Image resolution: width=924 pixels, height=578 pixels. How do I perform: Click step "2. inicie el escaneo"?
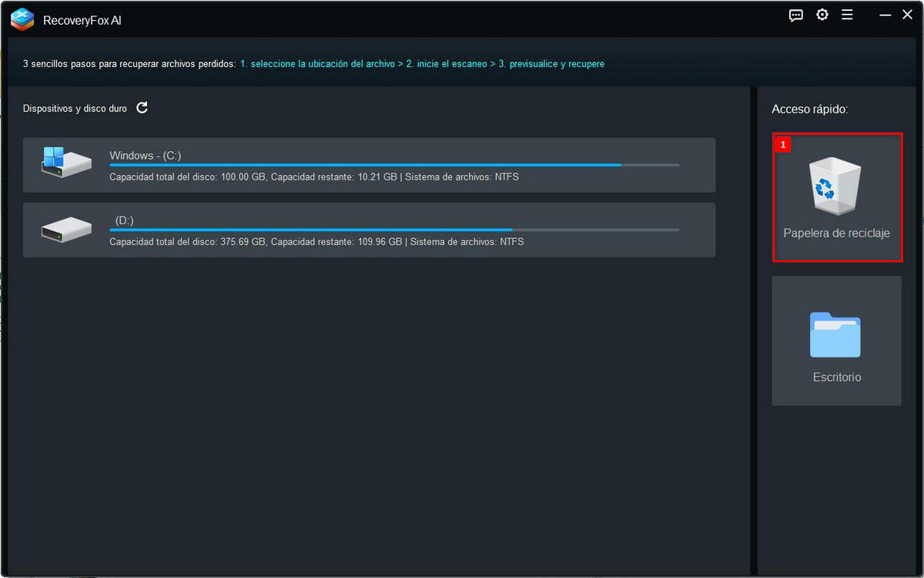click(x=445, y=64)
